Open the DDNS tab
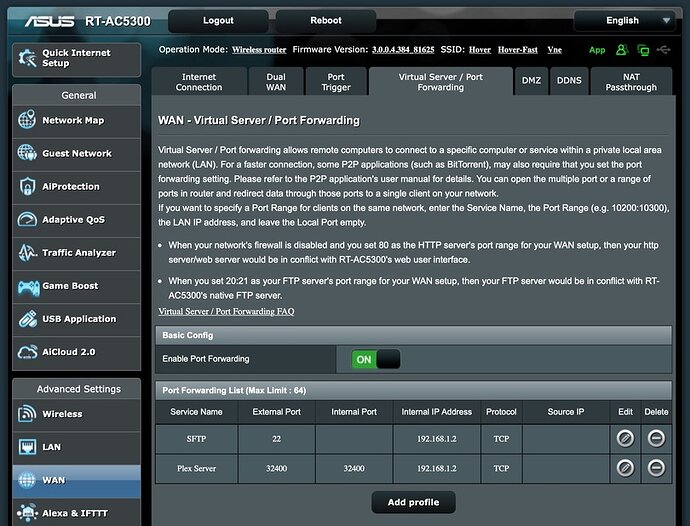 [569, 81]
